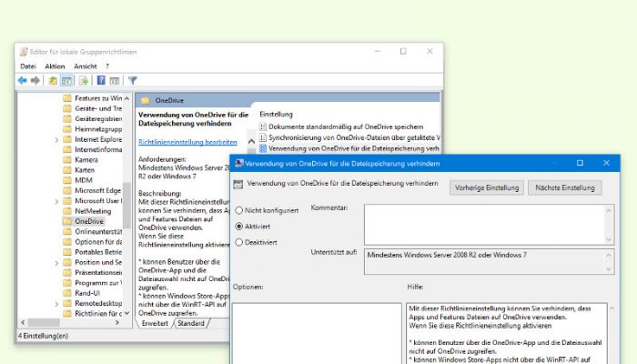Click the Microsoft Edge folder icon

click(x=67, y=190)
